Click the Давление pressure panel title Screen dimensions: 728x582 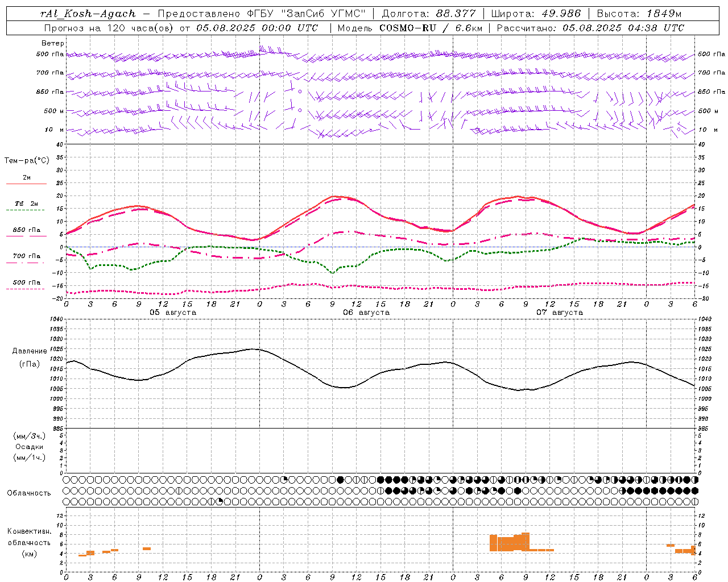pyautogui.click(x=30, y=351)
